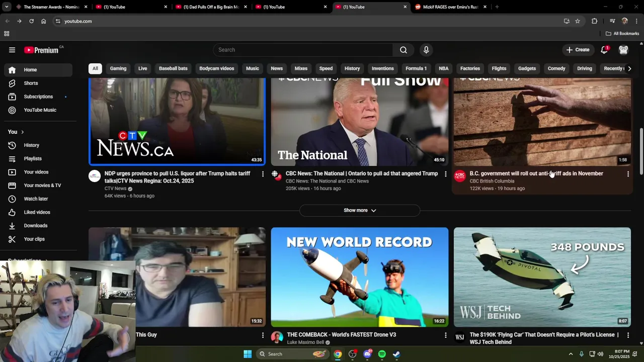Bookmark this page with the star icon
Viewport: 644px width, 362px height.
pos(578,21)
